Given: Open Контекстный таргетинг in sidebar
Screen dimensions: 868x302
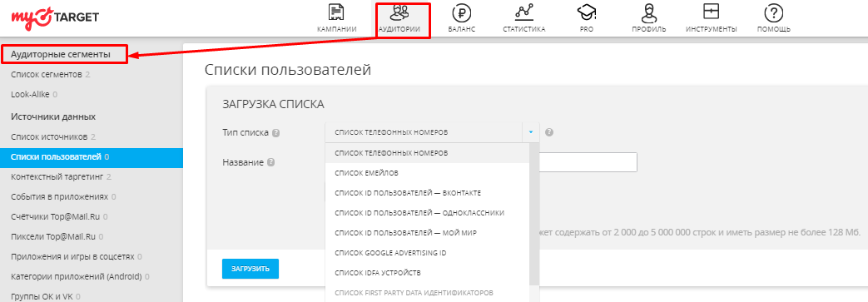Looking at the screenshot, I should click(58, 177).
